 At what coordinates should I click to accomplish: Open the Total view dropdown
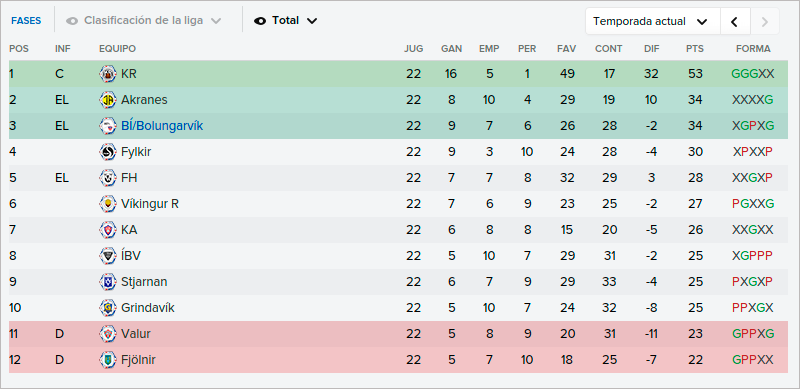[x=286, y=21]
